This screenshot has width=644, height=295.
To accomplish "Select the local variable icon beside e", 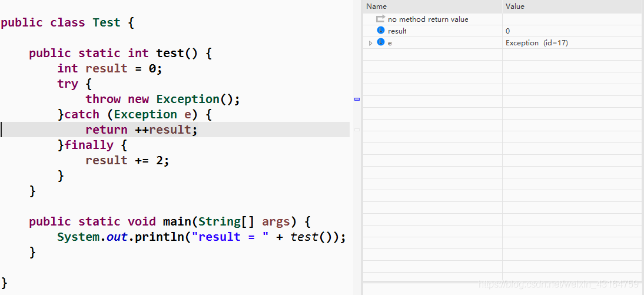I will tap(380, 42).
